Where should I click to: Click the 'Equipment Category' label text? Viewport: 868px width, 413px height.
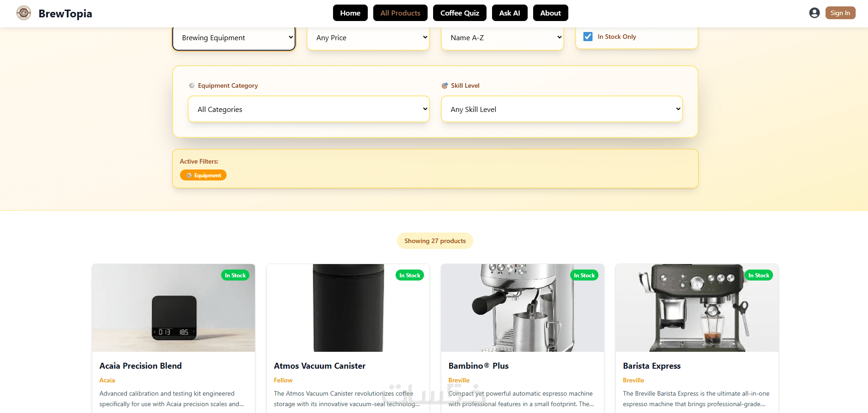(x=228, y=85)
